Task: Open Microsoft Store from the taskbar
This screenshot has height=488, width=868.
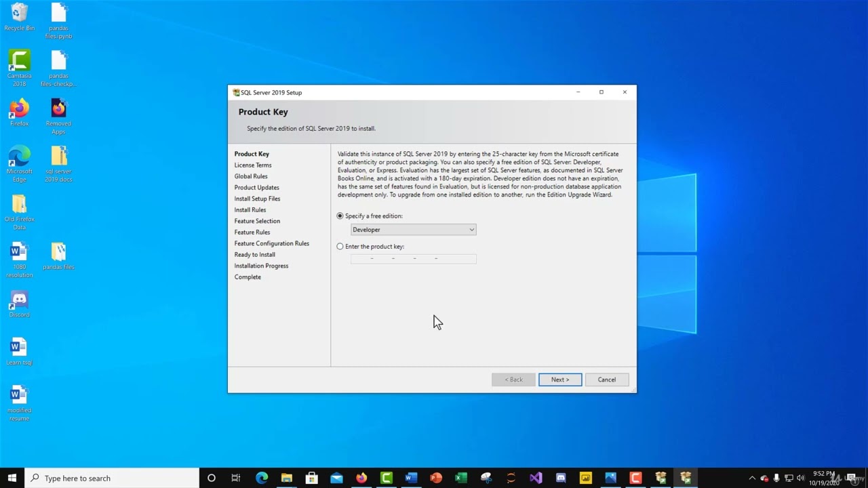Action: [x=311, y=478]
